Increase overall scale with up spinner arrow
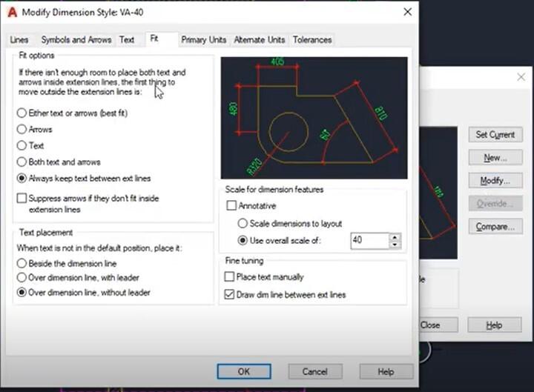Screen dimensions: 534x392 click(395, 238)
